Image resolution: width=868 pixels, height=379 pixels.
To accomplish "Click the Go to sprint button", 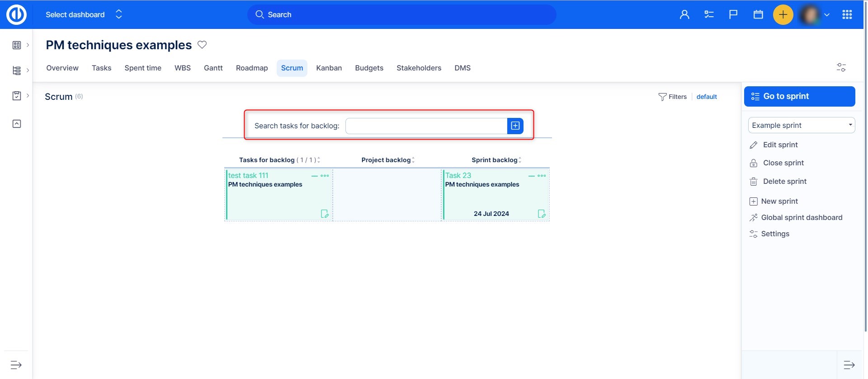I will click(x=799, y=96).
